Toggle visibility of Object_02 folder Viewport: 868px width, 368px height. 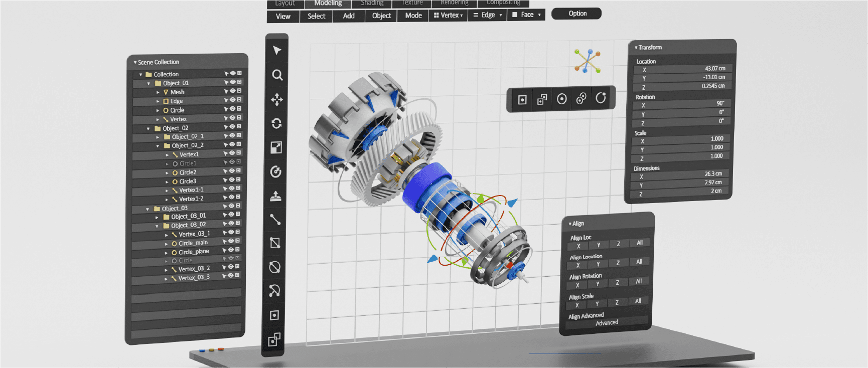click(x=232, y=127)
